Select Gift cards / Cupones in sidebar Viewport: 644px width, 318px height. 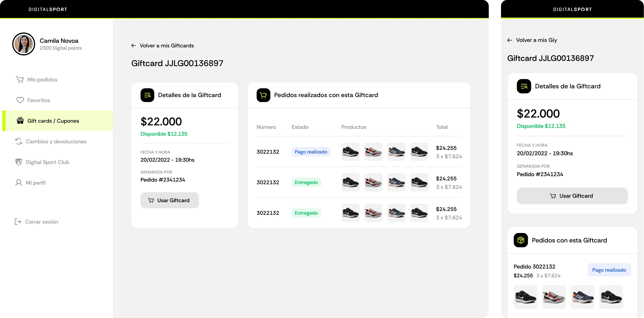pyautogui.click(x=53, y=121)
